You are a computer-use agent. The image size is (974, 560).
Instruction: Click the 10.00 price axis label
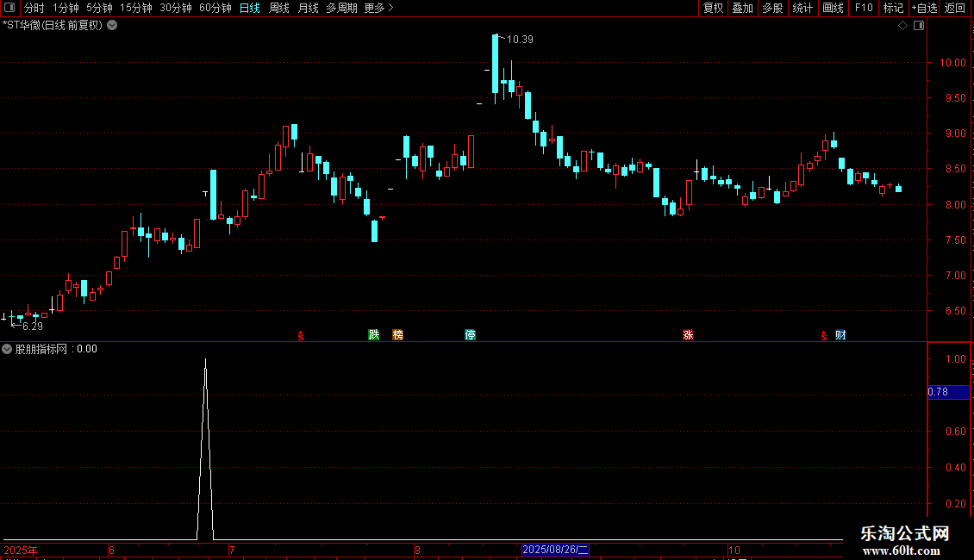point(952,63)
